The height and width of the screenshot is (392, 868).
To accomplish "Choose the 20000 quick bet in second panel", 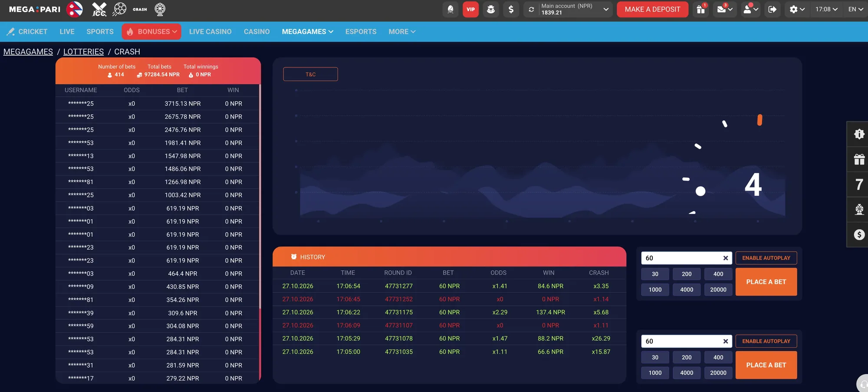I will 718,373.
